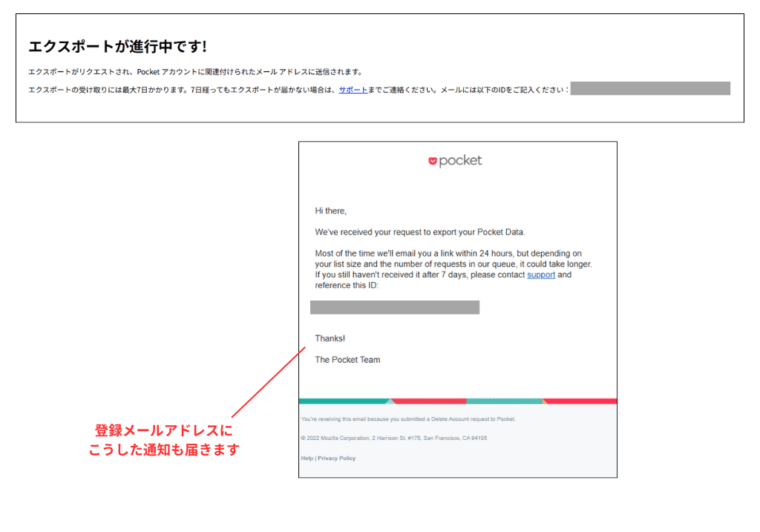760x532 pixels.
Task: Click the paragraph mentioning 24 hours delivery
Action: 445,264
